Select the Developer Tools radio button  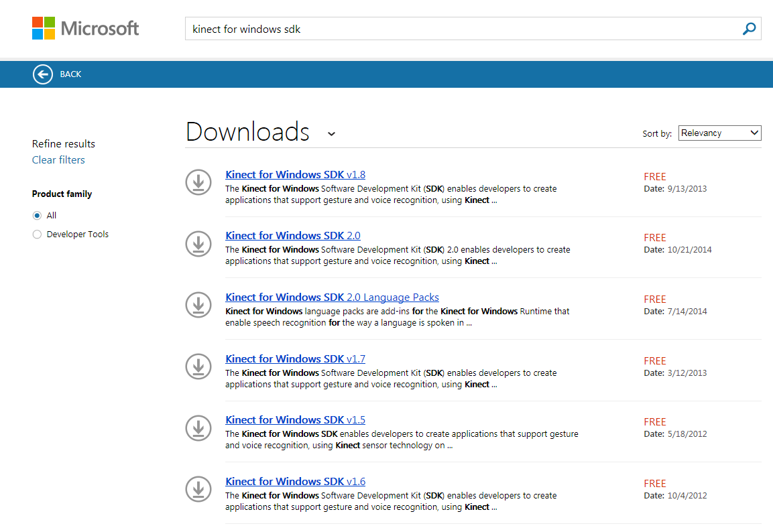pos(37,235)
